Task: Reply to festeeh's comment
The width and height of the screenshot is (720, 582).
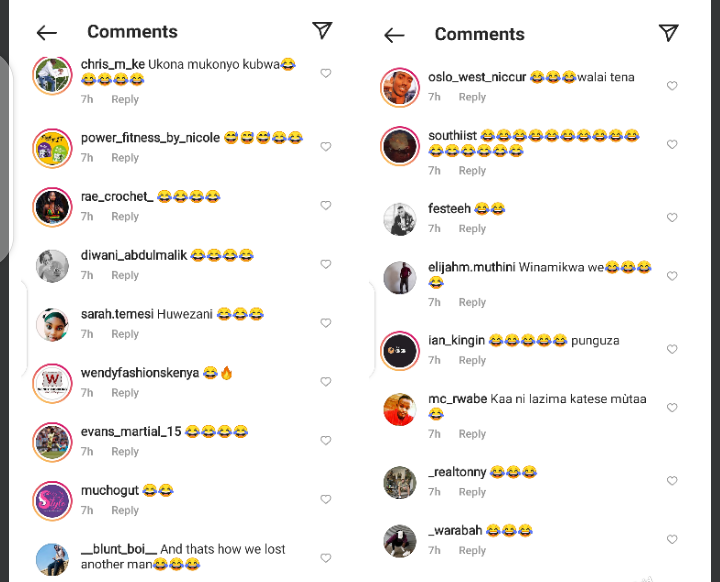Action: 472,228
